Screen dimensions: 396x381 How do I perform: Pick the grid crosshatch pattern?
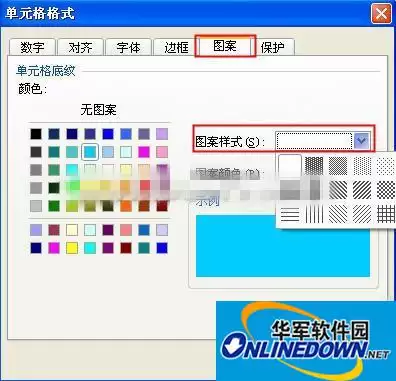coord(386,214)
